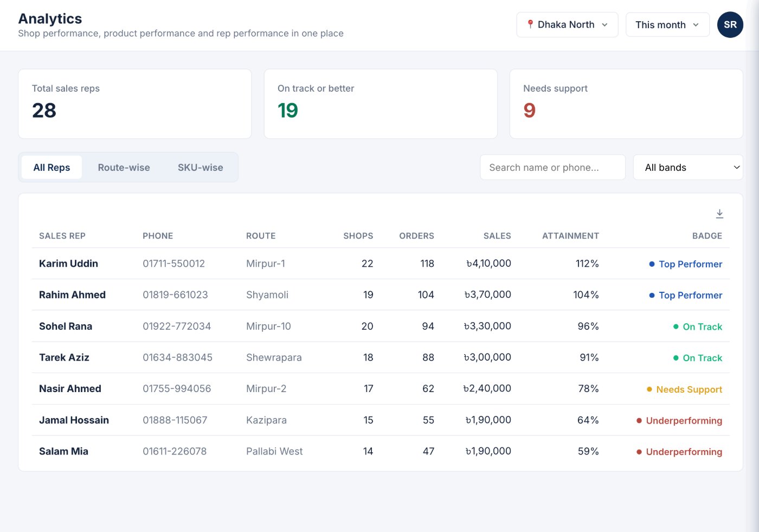
Task: Sort by the SHOPS column header
Action: coord(358,236)
